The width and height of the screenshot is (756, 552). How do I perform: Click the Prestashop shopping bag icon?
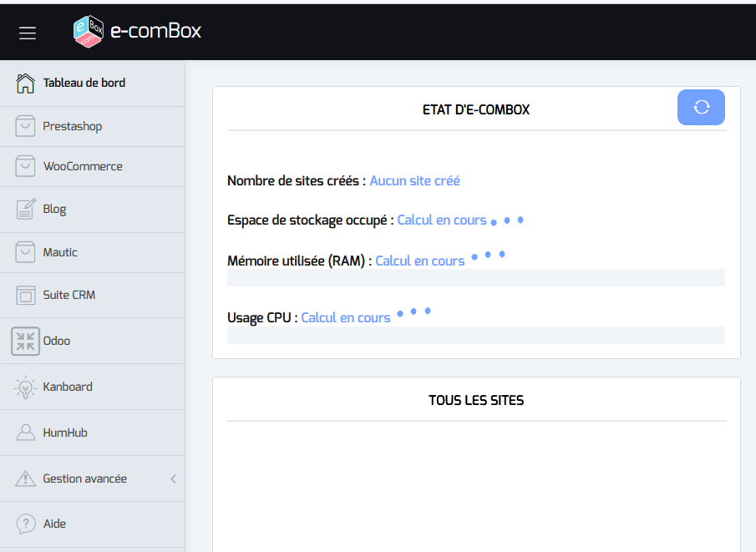pos(26,126)
